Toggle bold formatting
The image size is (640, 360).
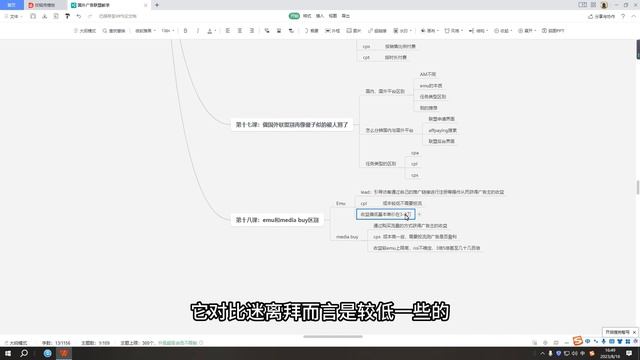[185, 31]
